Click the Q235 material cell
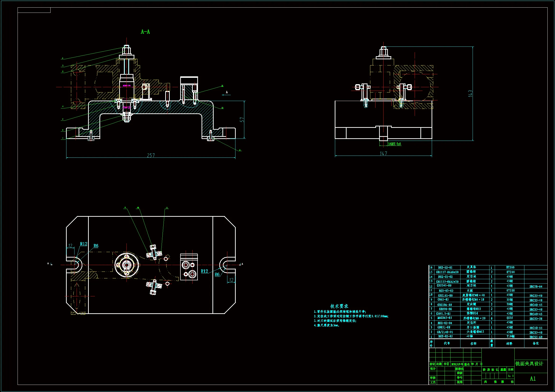 (x=510, y=318)
